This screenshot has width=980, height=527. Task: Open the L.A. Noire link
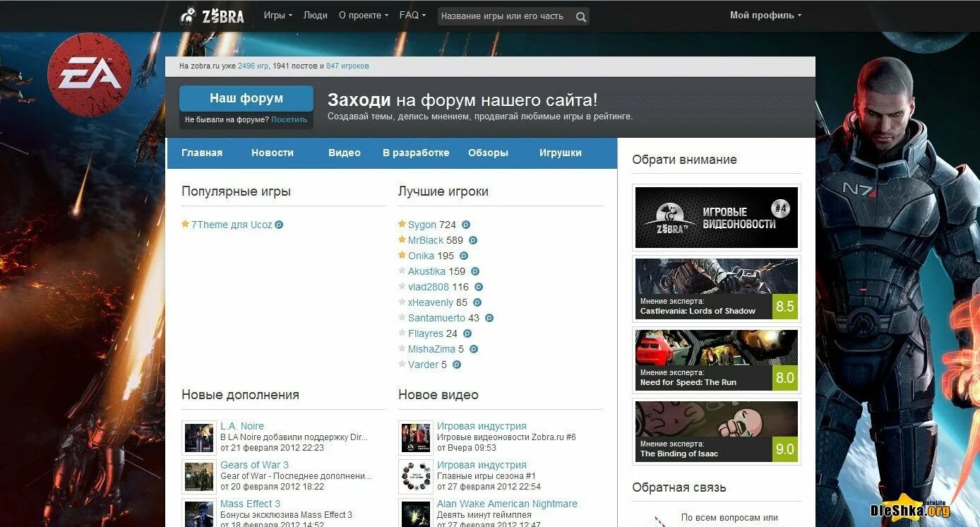[242, 426]
